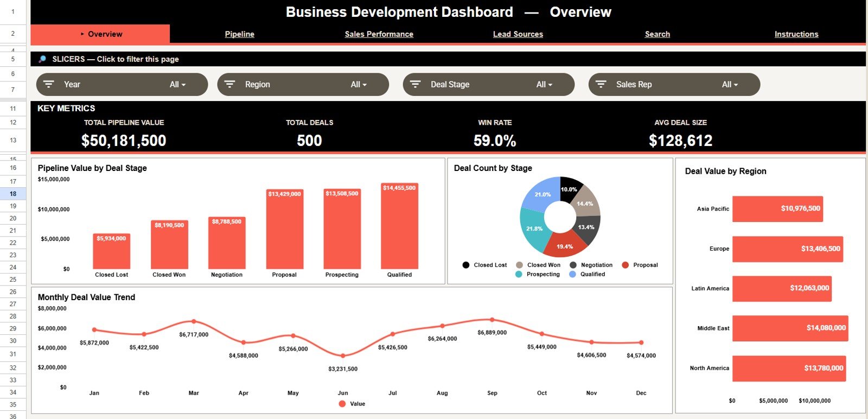
Task: Click the Pipeline Value by Deal Stage title
Action: (x=92, y=168)
